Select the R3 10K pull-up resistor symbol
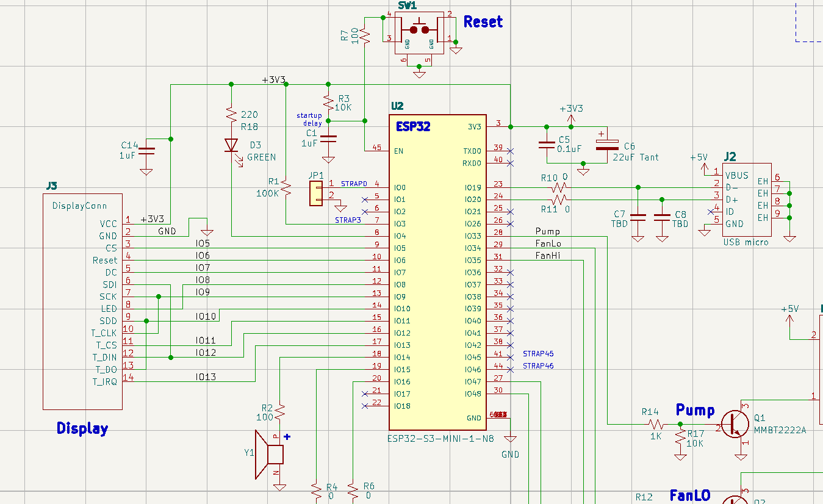The height and width of the screenshot is (504, 823). pyautogui.click(x=328, y=101)
